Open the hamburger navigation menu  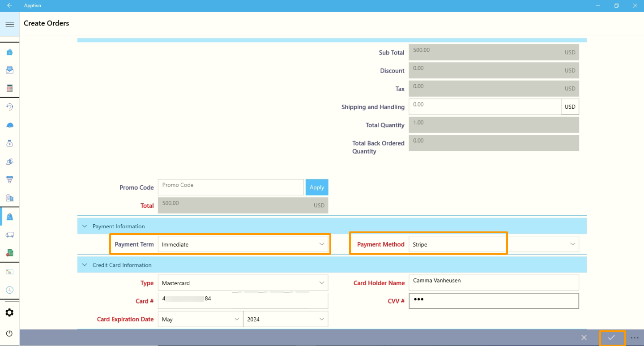coord(9,24)
